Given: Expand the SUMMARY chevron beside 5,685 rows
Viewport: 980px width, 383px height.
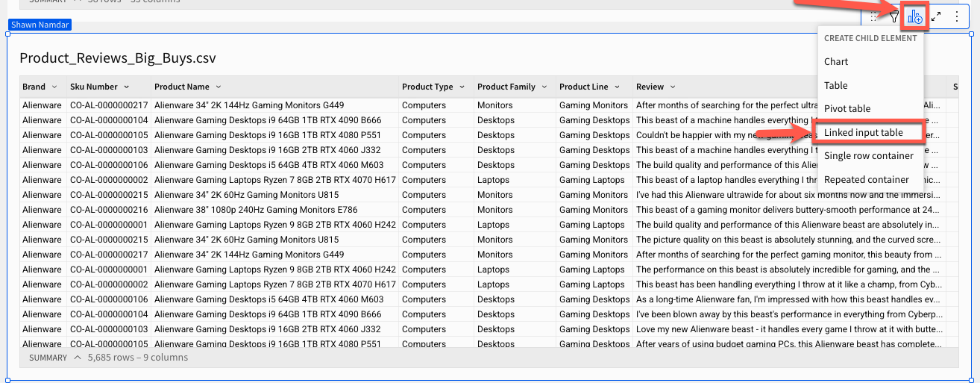Looking at the screenshot, I should (78, 358).
